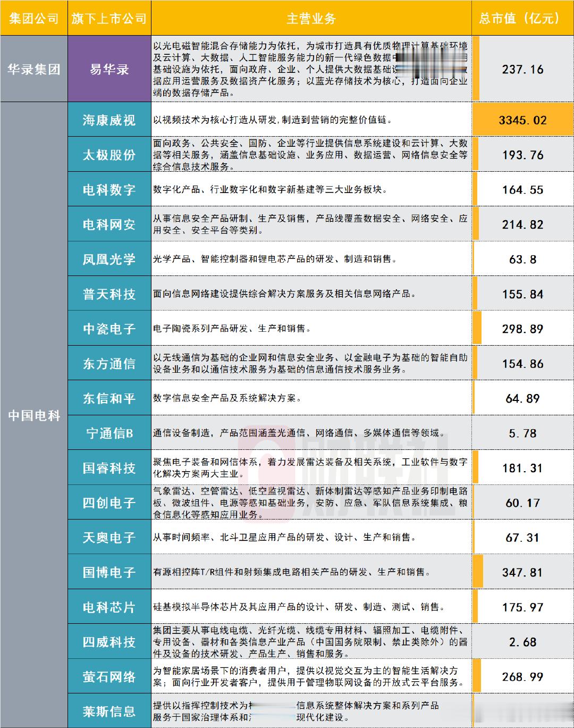This screenshot has height=728, width=574.
Task: Click the 易华录 company cell
Action: click(109, 69)
